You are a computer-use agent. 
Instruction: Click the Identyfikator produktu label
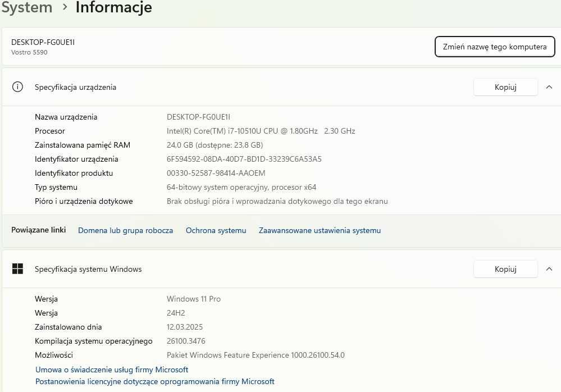point(74,173)
